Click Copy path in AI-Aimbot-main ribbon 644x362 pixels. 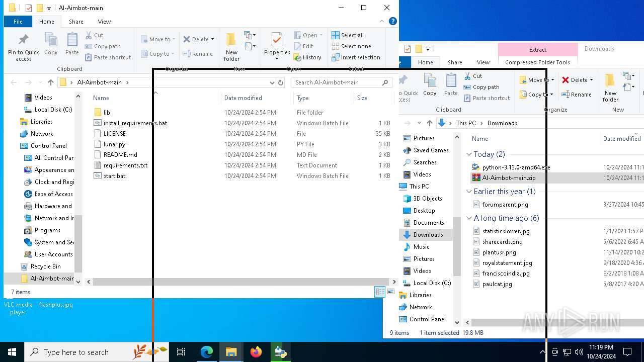[x=103, y=46]
